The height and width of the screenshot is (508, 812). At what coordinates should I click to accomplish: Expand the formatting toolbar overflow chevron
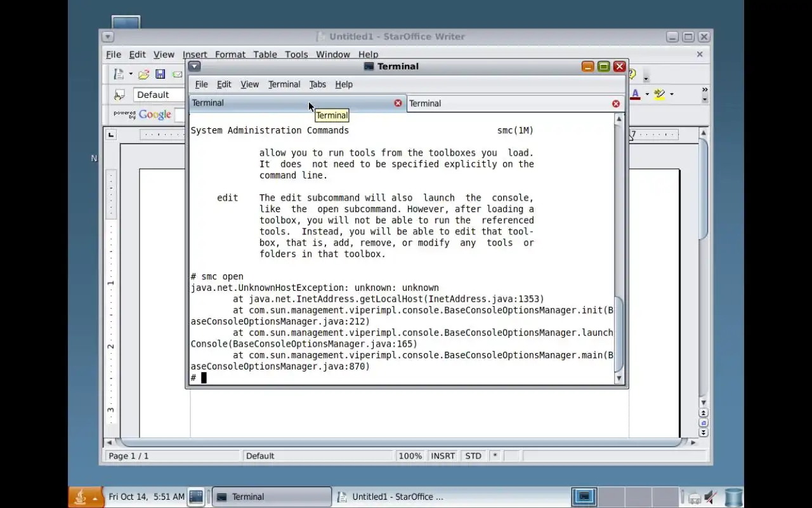click(x=705, y=90)
